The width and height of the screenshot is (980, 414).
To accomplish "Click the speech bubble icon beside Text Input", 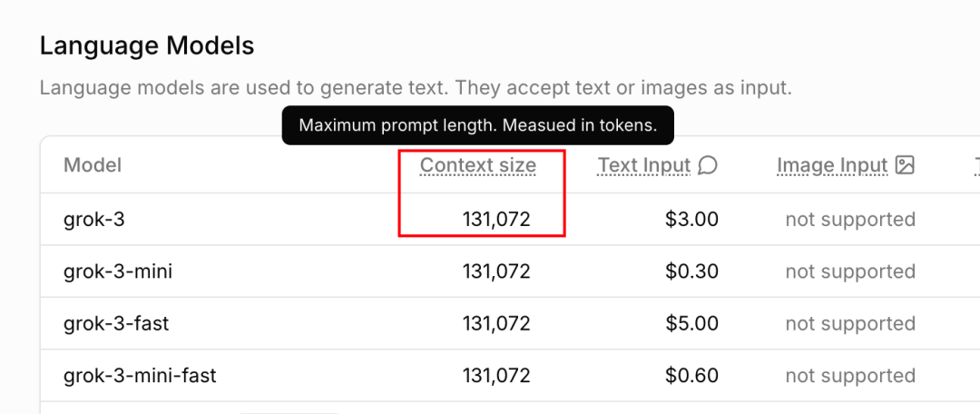I will [x=708, y=165].
